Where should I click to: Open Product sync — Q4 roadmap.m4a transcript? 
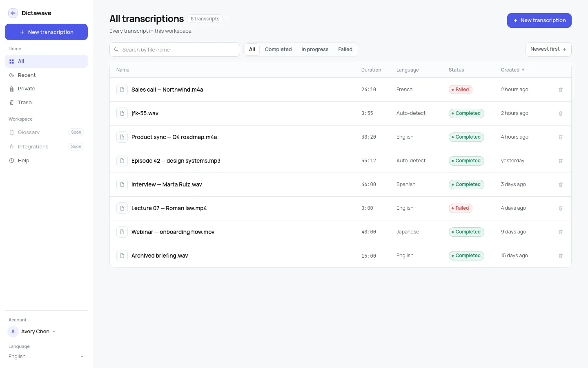174,137
